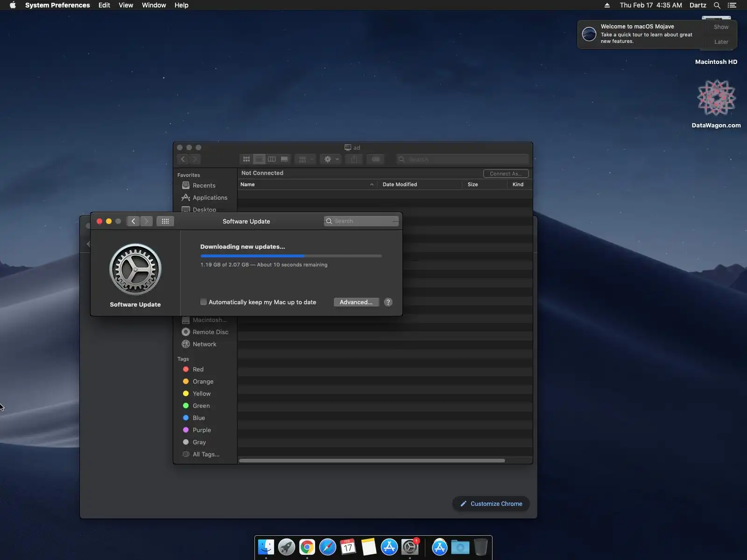Open the Apple menu
747x560 pixels.
(13, 5)
